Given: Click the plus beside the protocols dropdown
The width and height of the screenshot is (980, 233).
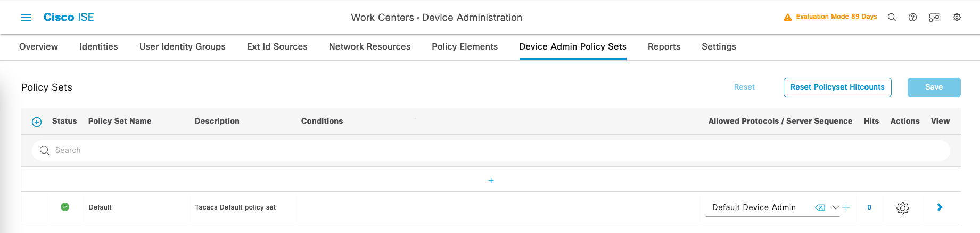Looking at the screenshot, I should pyautogui.click(x=846, y=207).
